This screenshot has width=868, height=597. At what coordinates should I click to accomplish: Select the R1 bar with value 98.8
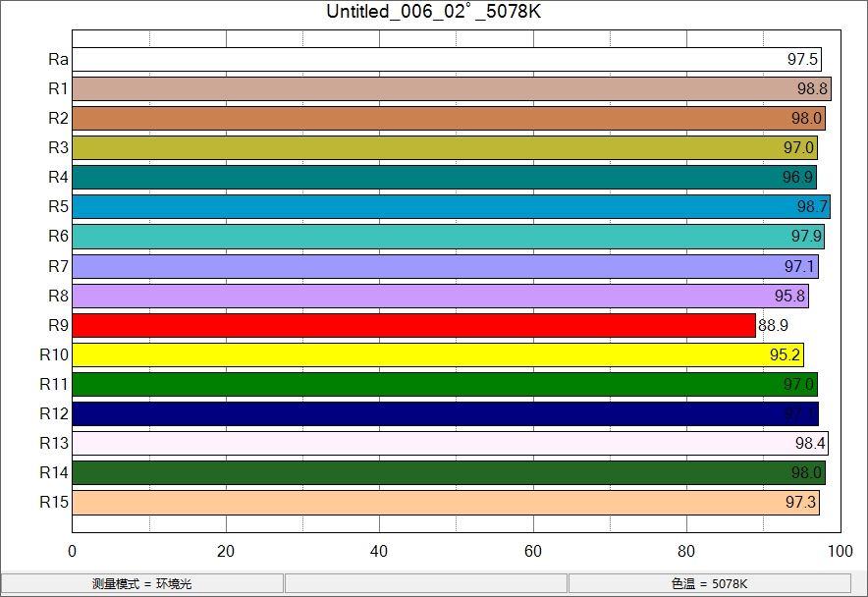click(452, 88)
